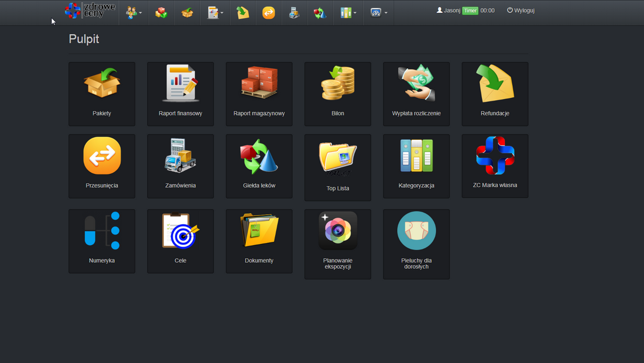Click Wyloguj to log out
Image resolution: width=644 pixels, height=363 pixels.
(520, 11)
